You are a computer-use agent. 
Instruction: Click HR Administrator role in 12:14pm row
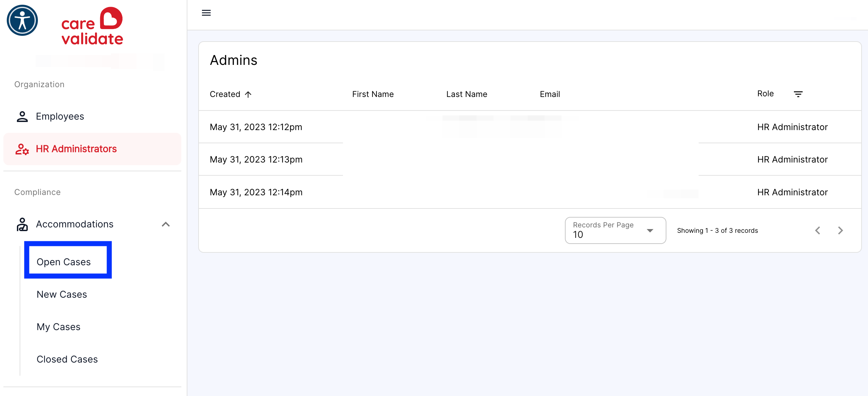coord(793,192)
